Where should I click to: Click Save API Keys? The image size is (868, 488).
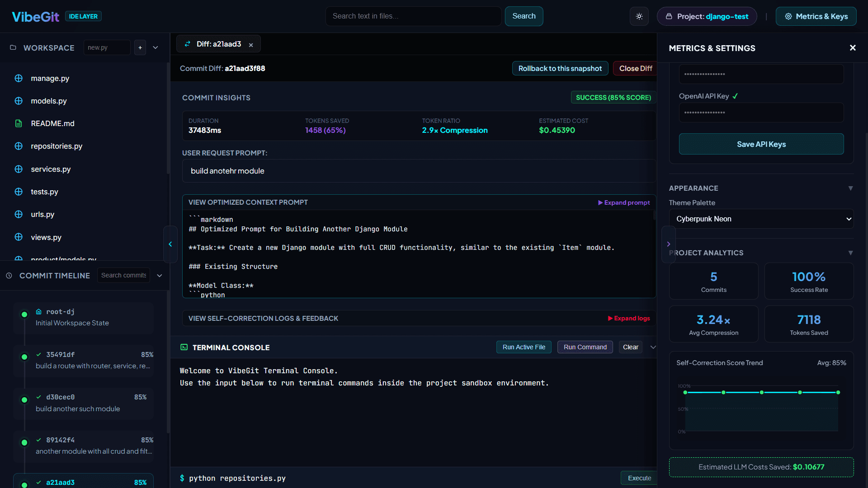[x=761, y=144]
